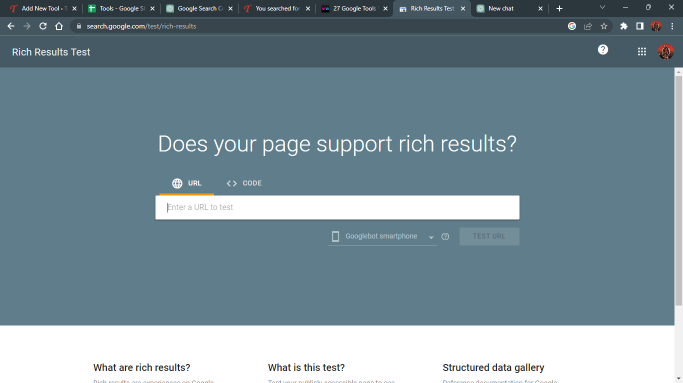Close the New chat tab
The image size is (683, 383).
click(541, 8)
